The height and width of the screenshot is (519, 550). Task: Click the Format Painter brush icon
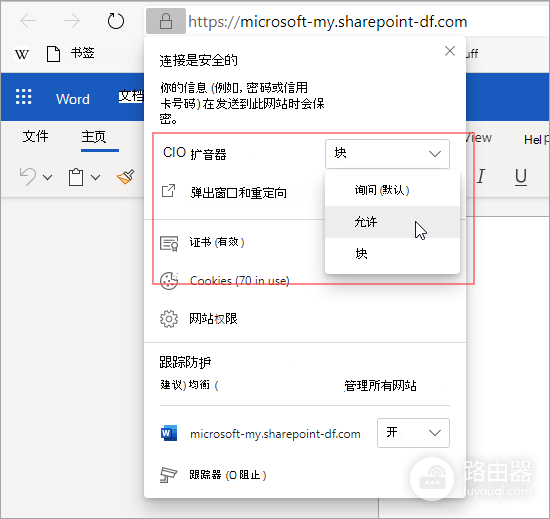tap(126, 176)
